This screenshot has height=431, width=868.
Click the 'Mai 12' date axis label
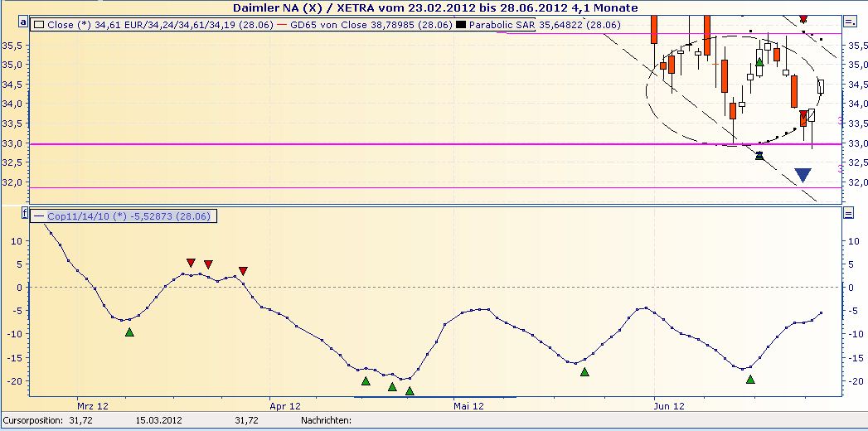click(x=468, y=407)
